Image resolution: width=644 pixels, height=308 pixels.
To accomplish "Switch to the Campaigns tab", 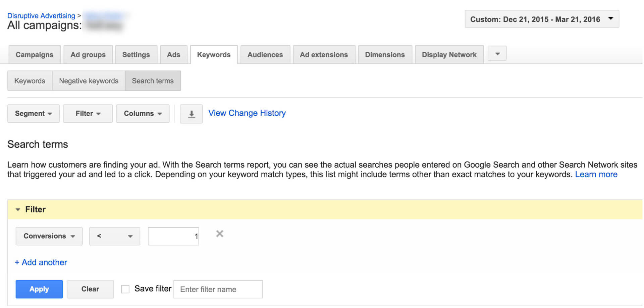I will [x=34, y=54].
